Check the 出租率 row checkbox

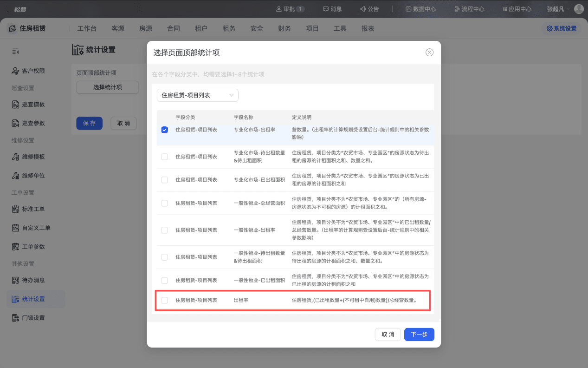165,300
